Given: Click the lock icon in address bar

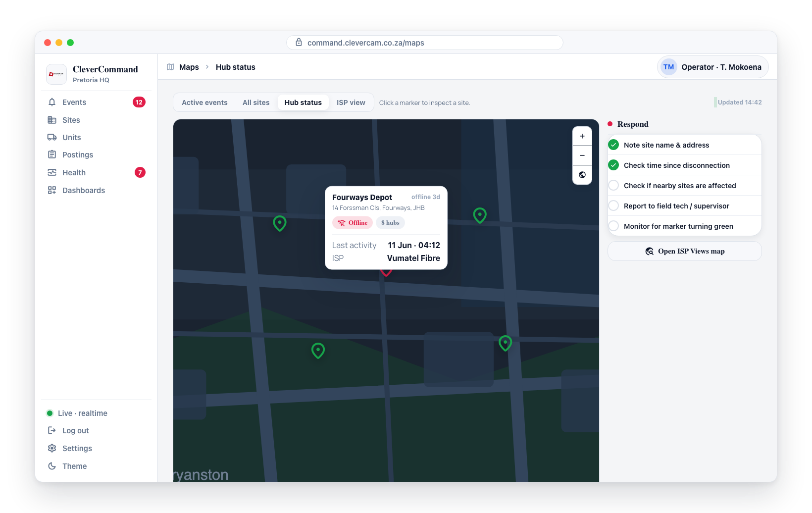Looking at the screenshot, I should [299, 43].
